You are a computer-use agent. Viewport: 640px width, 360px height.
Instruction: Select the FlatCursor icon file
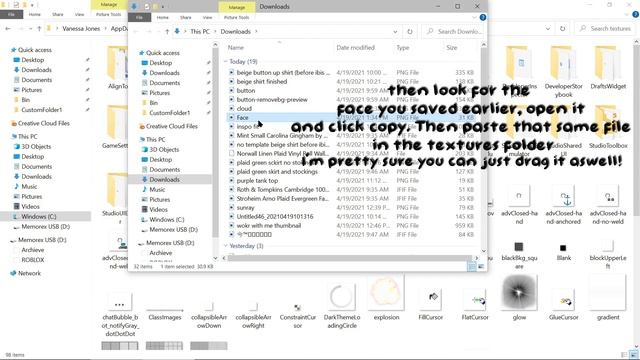[475, 303]
